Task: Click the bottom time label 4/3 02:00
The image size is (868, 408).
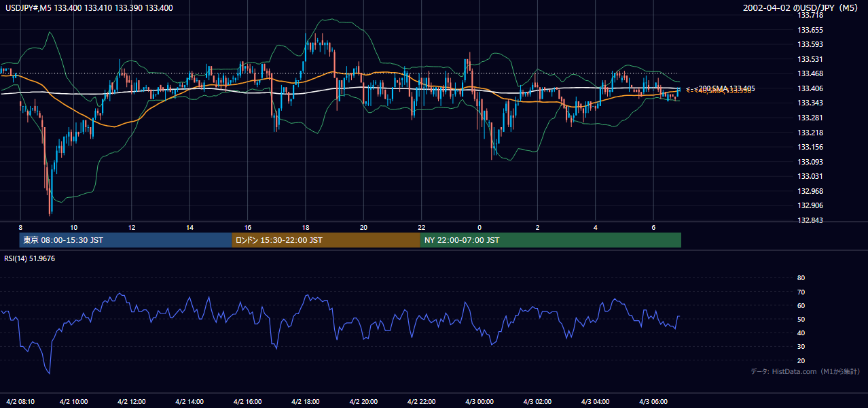Action: tap(537, 401)
